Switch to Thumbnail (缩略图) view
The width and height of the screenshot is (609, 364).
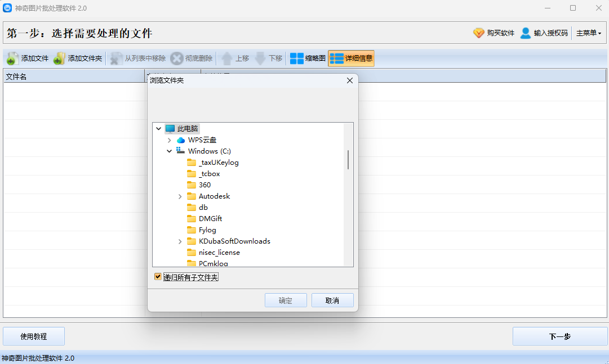(297, 59)
